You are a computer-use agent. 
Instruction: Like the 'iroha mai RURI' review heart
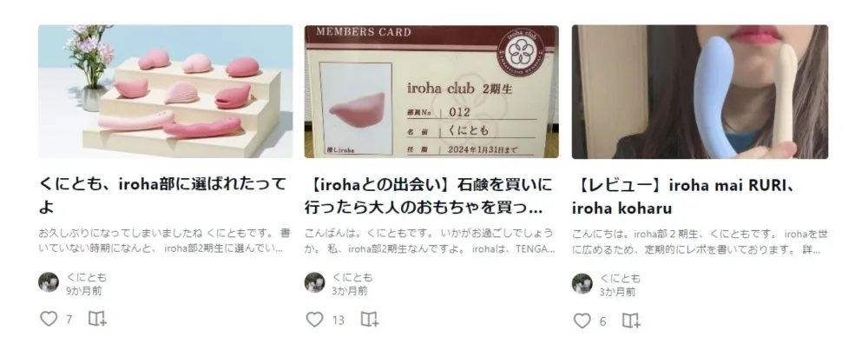tap(582, 321)
